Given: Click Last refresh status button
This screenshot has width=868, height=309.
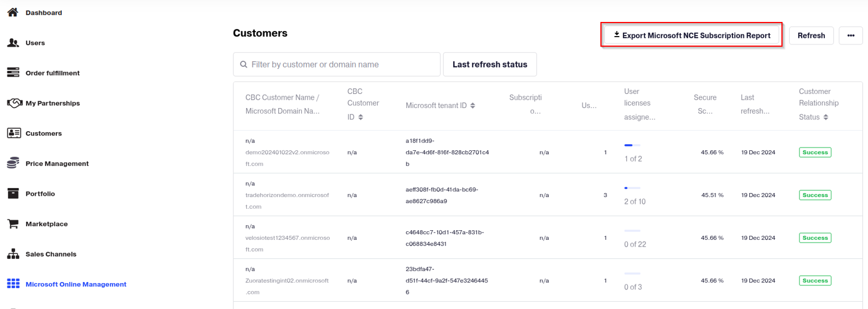Looking at the screenshot, I should [x=490, y=64].
